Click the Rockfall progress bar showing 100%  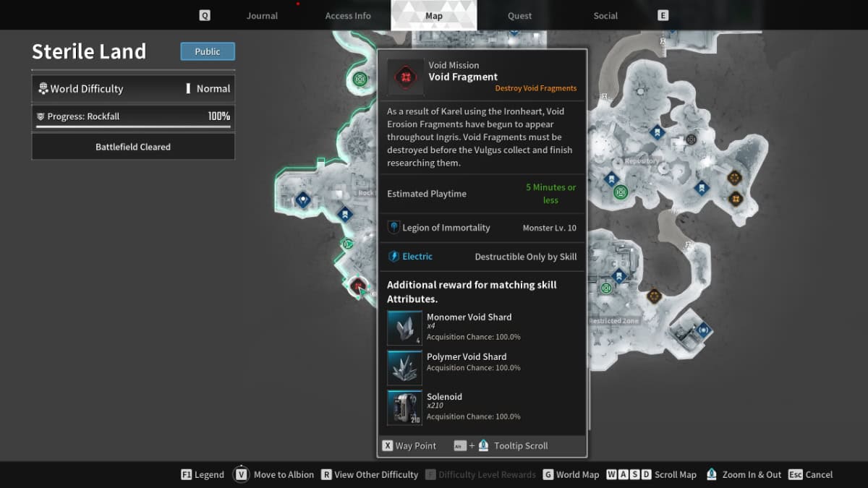(x=133, y=116)
